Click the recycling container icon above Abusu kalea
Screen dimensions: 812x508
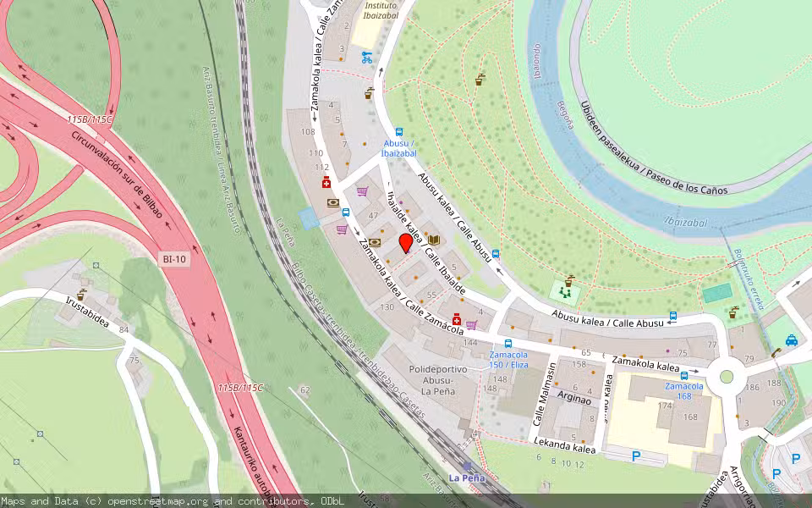point(569,279)
